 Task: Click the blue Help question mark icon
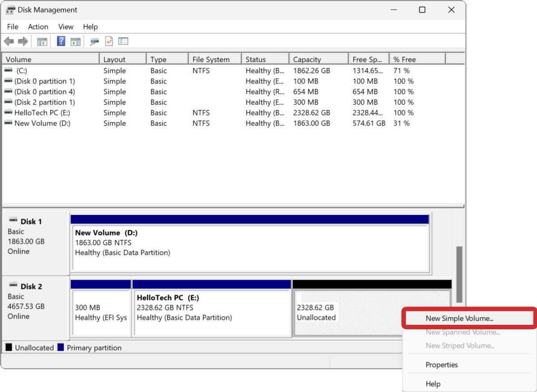pos(61,42)
